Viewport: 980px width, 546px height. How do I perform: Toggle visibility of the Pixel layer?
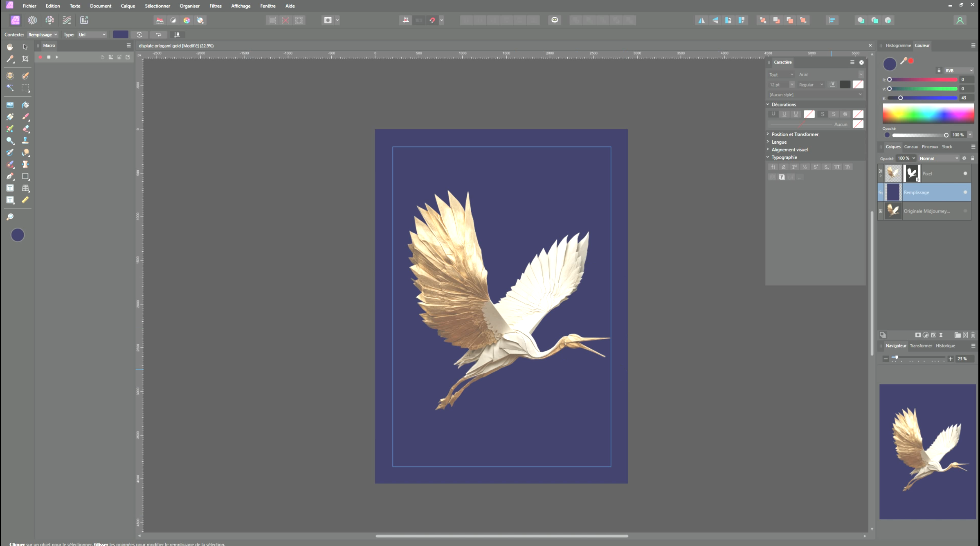coord(965,174)
